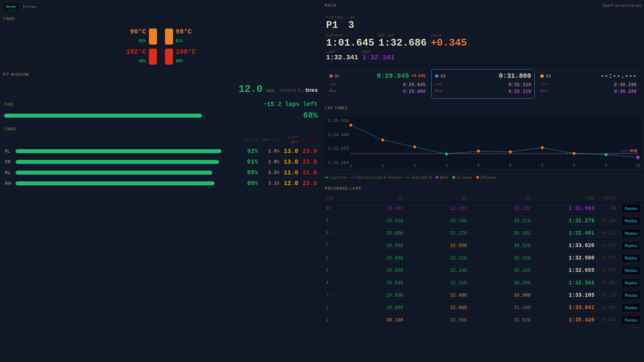Select the S3 sector card
644x362 pixels.
point(588,84)
